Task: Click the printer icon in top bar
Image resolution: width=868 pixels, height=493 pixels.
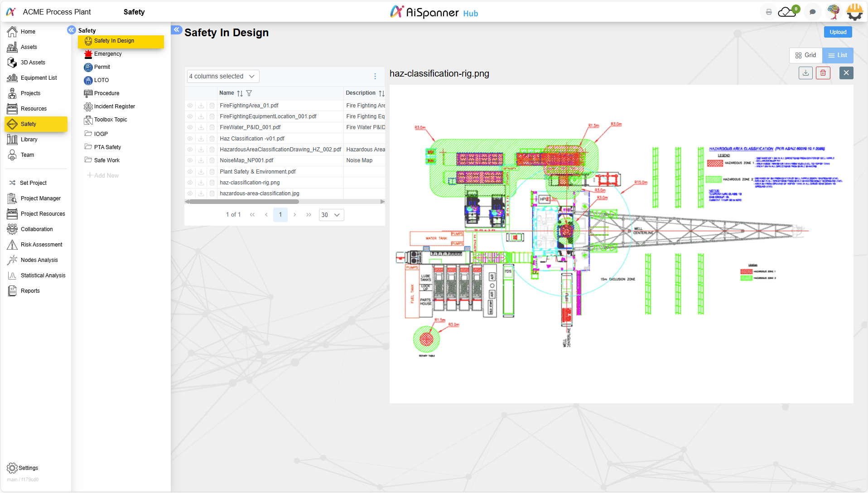Action: (768, 12)
